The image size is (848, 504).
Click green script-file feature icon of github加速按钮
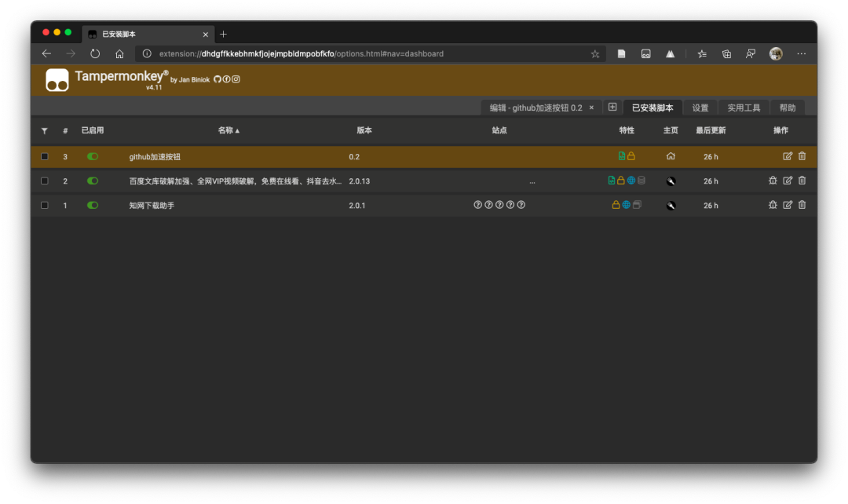[621, 156]
